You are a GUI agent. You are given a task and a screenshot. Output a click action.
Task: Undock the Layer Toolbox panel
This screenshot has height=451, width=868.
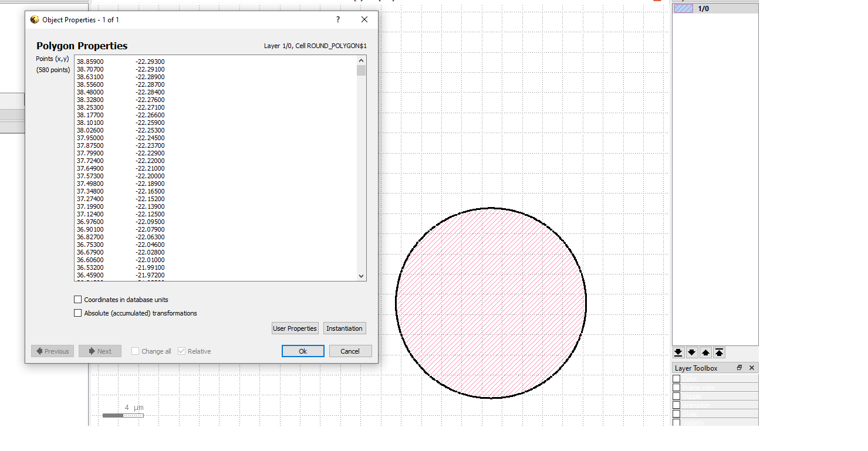[x=739, y=368]
